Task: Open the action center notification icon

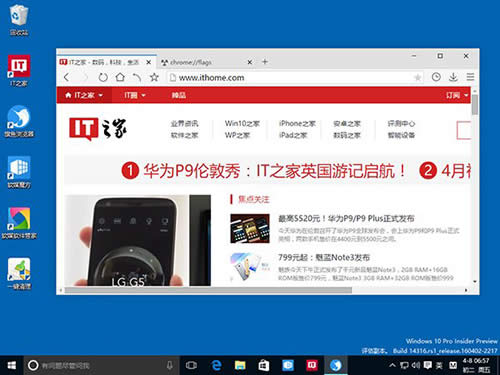Action: pyautogui.click(x=427, y=365)
